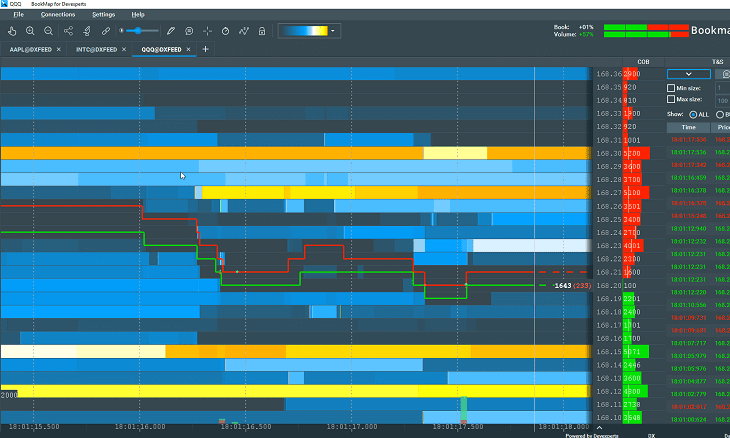730x438 pixels.
Task: Click the 2000 volume label at chart left
Action: point(9,395)
